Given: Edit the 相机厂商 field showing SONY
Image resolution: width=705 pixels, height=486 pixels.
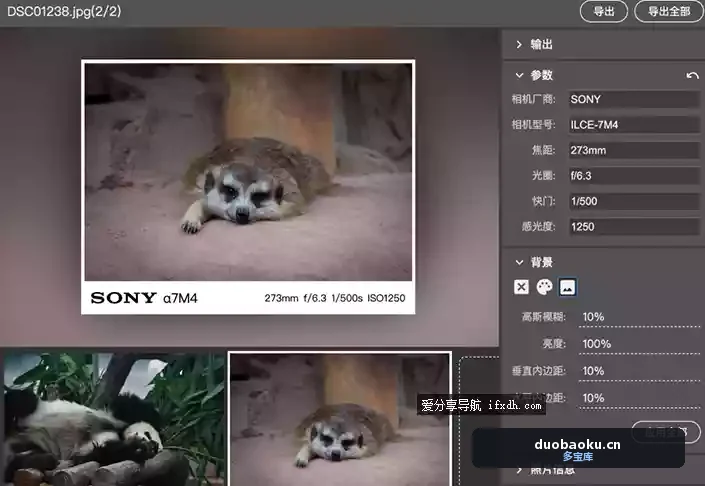Looking at the screenshot, I should (x=634, y=99).
